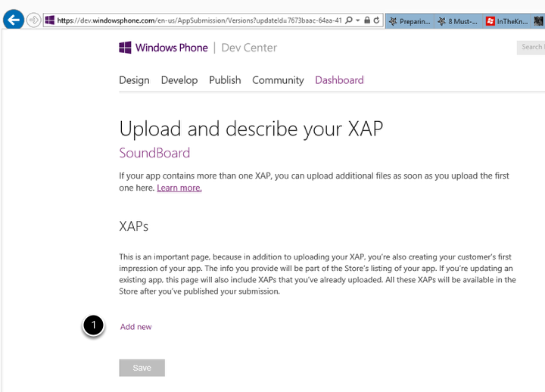Click the numbered step 1 marker
The image size is (545, 392).
click(93, 326)
